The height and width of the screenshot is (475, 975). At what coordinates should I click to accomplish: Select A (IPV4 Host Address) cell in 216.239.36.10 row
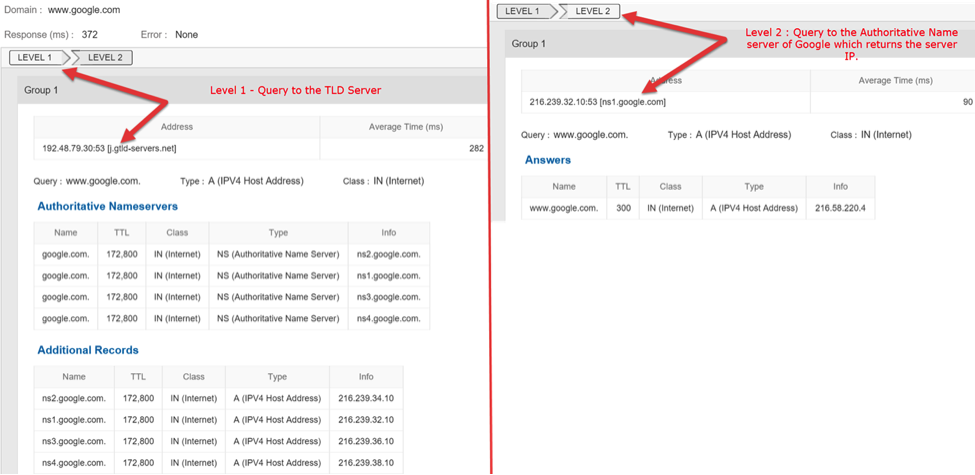point(277,441)
